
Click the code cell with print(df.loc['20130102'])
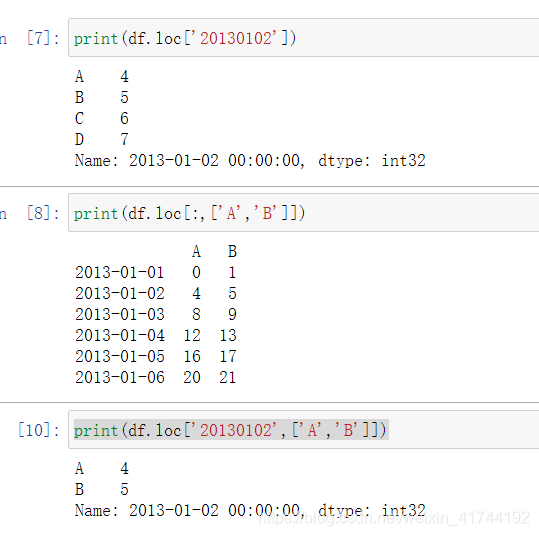coord(304,38)
